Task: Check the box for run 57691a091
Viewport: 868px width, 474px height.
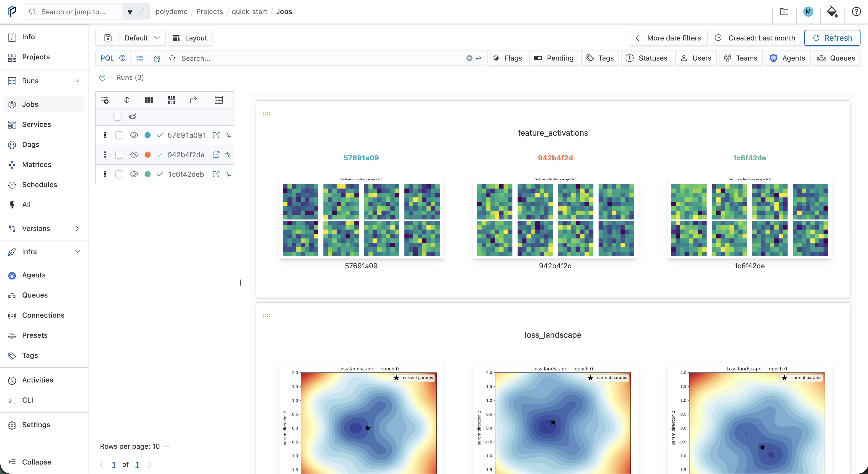Action: [x=119, y=135]
